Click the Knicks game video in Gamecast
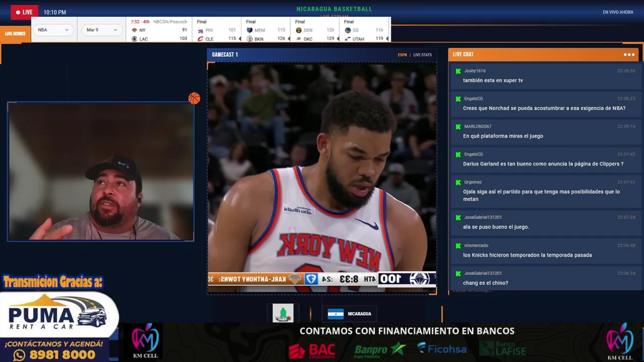Viewport: 644px width, 362px height. (x=322, y=177)
